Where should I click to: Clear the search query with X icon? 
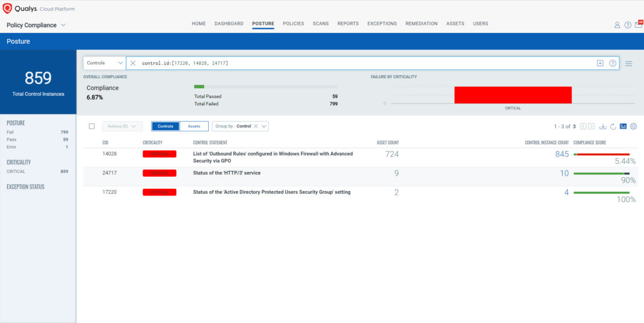coord(132,63)
